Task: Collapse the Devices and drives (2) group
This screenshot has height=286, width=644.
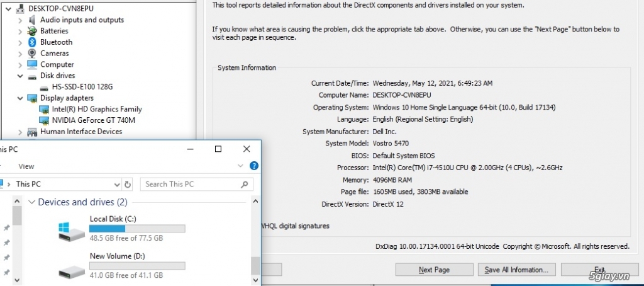Action: point(31,202)
